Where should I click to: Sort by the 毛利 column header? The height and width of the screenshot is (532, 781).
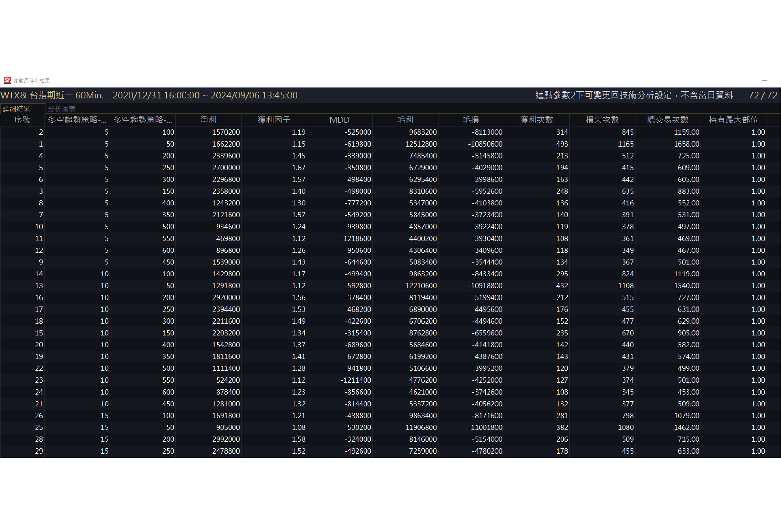[x=405, y=120]
